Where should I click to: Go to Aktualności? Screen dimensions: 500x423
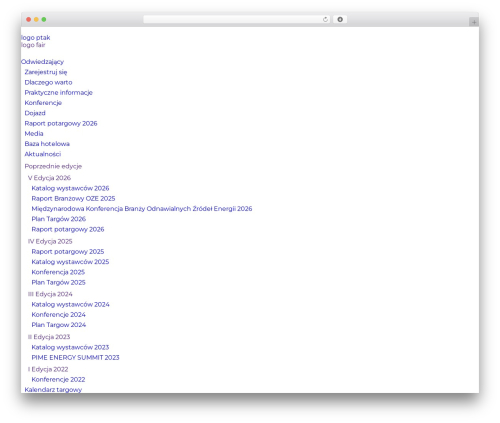[43, 154]
